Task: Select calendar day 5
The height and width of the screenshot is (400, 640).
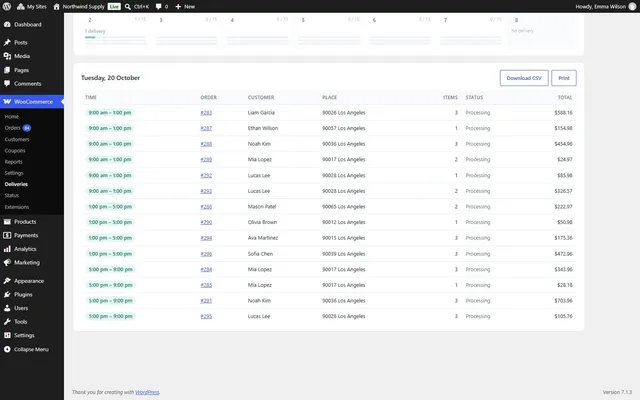Action: tap(329, 31)
